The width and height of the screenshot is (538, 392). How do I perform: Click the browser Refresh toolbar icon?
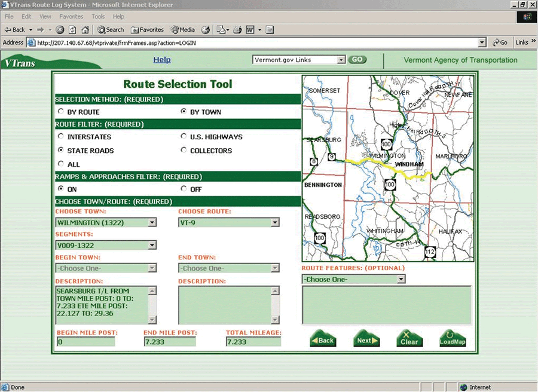(72, 29)
